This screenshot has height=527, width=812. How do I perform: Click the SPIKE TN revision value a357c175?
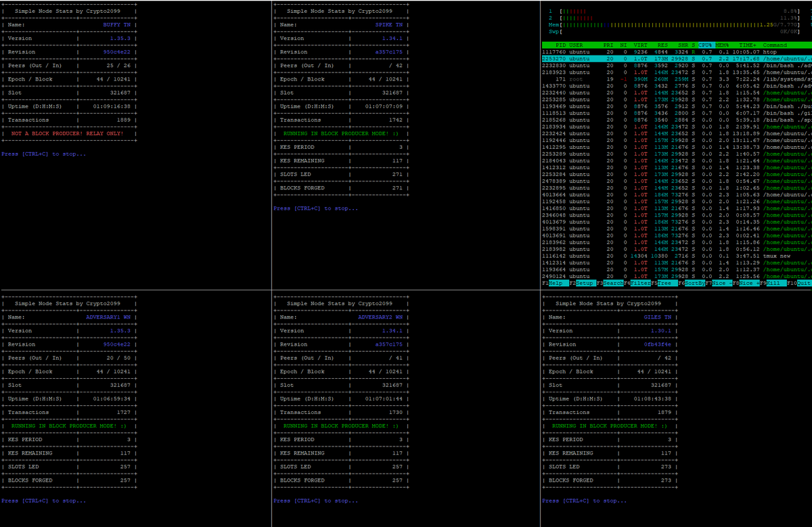point(390,52)
